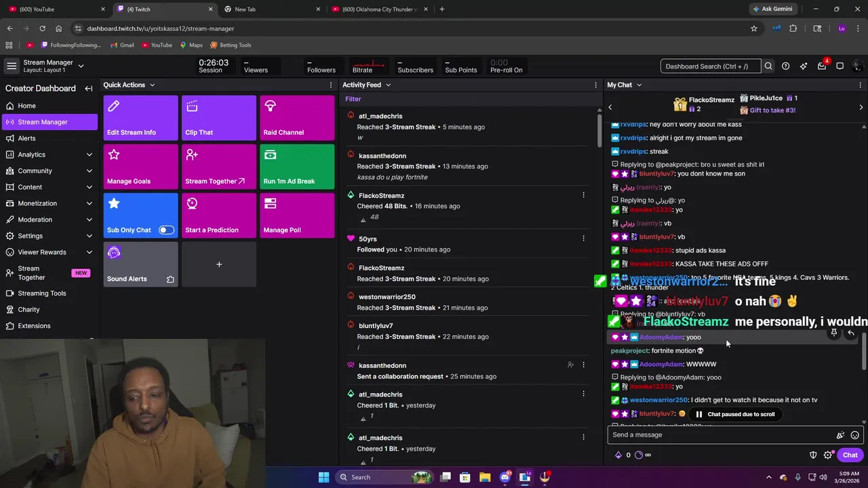Open the shield moderation tools icon
This screenshot has width=868, height=488.
point(813,455)
